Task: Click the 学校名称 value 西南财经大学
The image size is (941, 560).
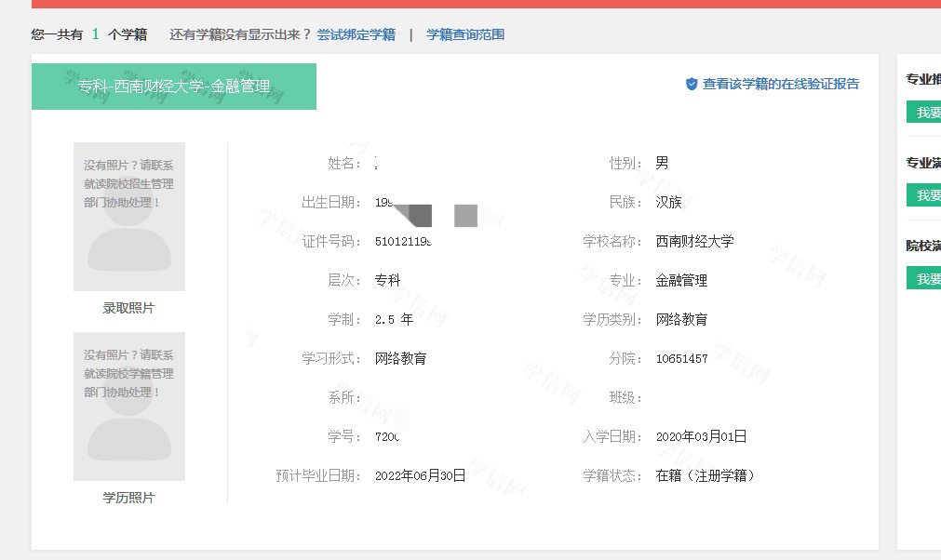Action: click(694, 241)
